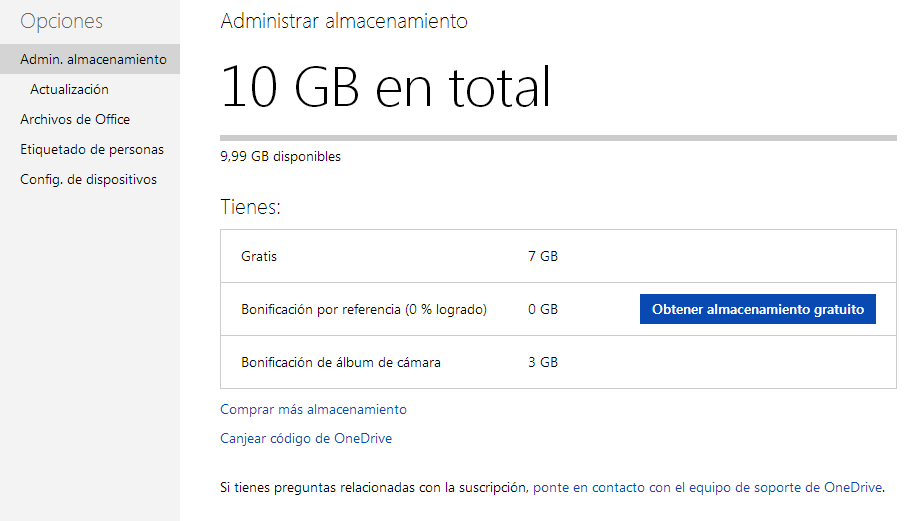Open the Comprar más almacenamiento link
907x521 pixels.
tap(313, 409)
